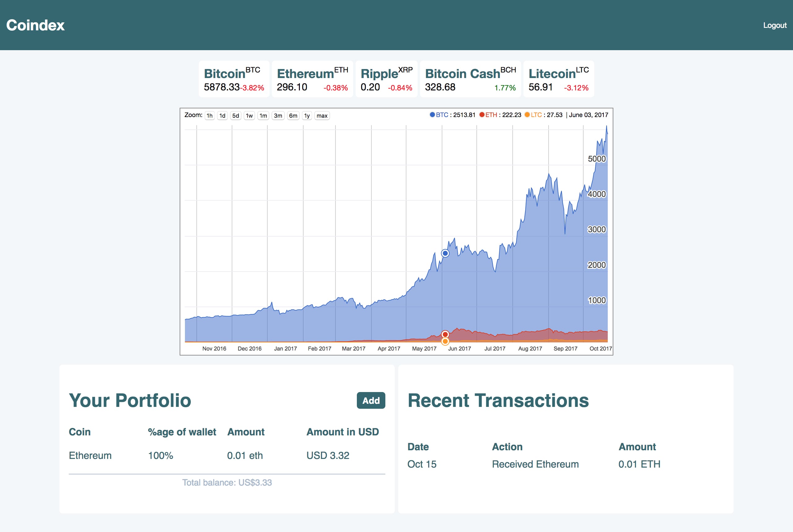The height and width of the screenshot is (532, 793).
Task: Click the blue BTC marker on chart
Action: (445, 253)
